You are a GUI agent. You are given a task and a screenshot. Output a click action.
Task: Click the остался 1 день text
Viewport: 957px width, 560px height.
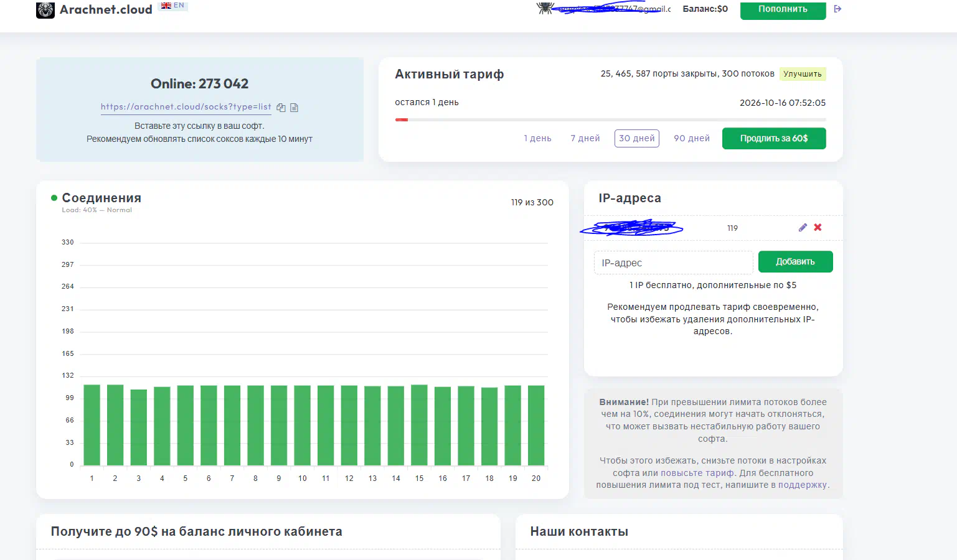click(427, 102)
